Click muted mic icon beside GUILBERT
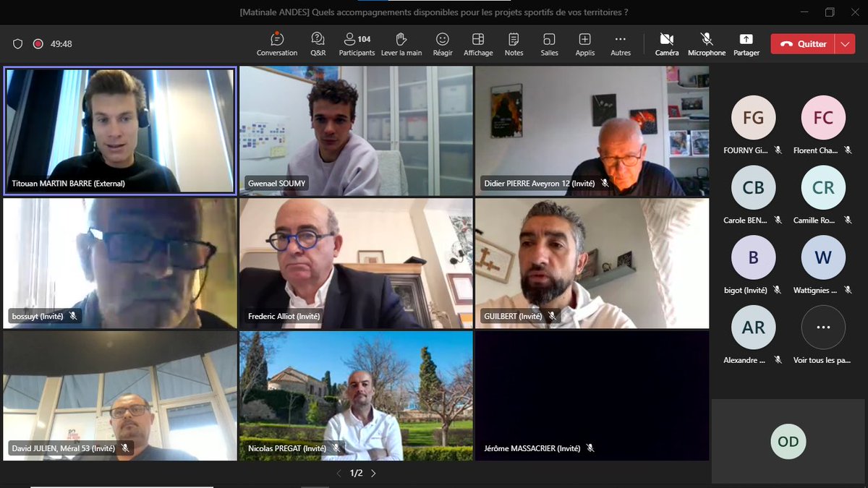Image resolution: width=868 pixels, height=488 pixels. [552, 316]
